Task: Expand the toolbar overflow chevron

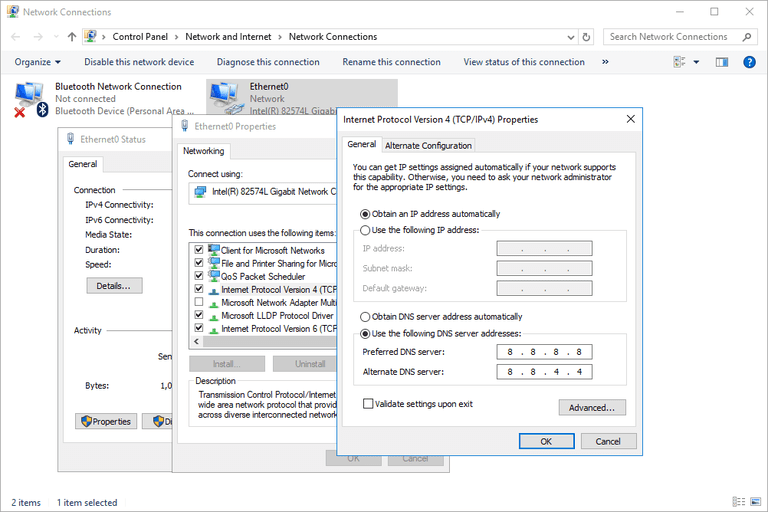Action: [605, 62]
